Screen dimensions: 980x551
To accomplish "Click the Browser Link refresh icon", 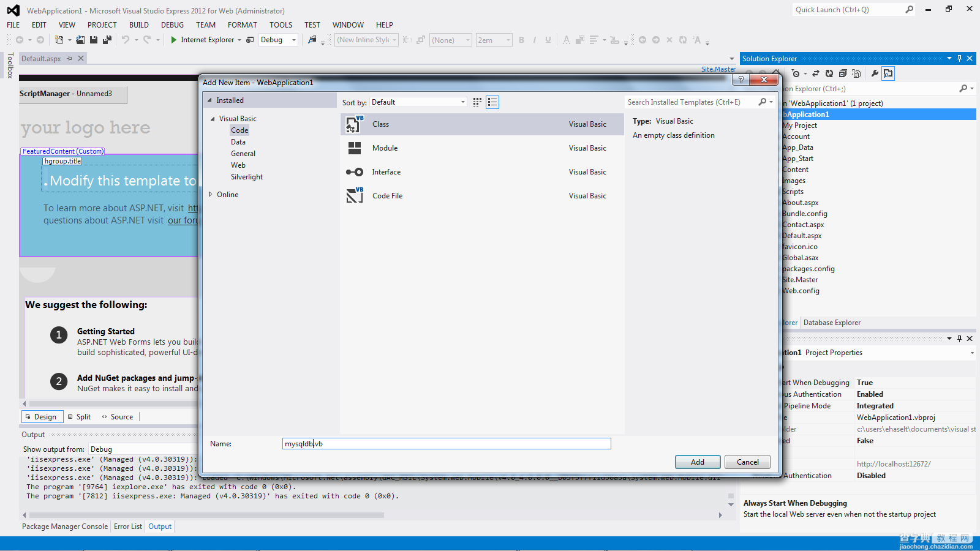I will tap(250, 40).
